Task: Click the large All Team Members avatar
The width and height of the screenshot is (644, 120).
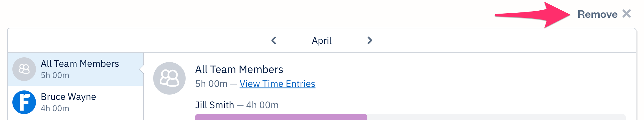Action: point(169,78)
